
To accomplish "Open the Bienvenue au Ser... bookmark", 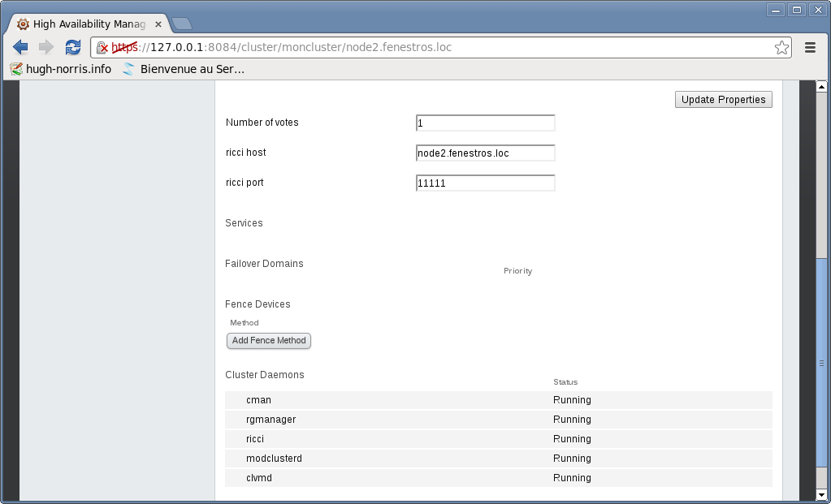I will (184, 69).
